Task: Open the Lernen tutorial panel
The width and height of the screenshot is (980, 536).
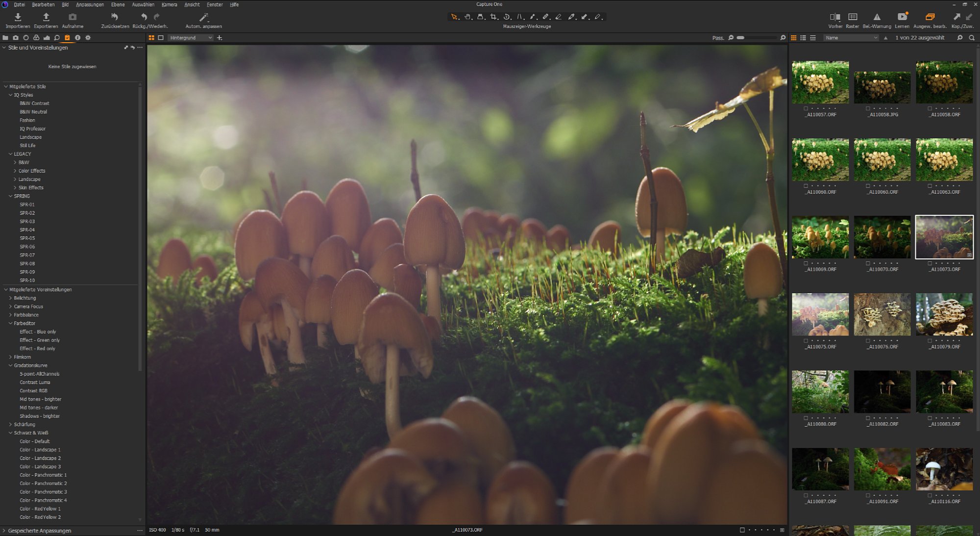Action: pos(902,17)
